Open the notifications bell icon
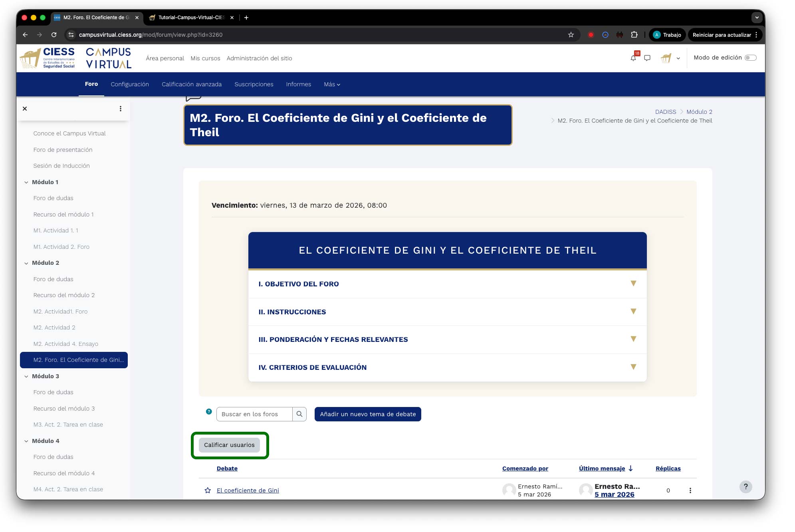Viewport: 795px width, 532px height. point(633,58)
